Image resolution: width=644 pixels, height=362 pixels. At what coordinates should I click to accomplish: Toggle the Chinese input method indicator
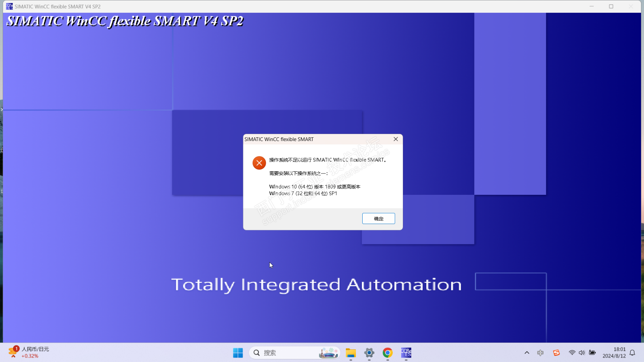tap(540, 353)
